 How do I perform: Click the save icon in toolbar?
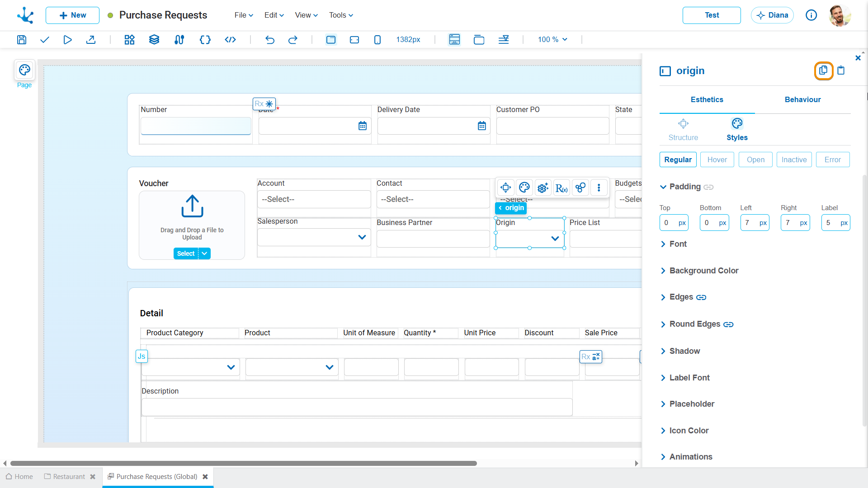pos(21,40)
